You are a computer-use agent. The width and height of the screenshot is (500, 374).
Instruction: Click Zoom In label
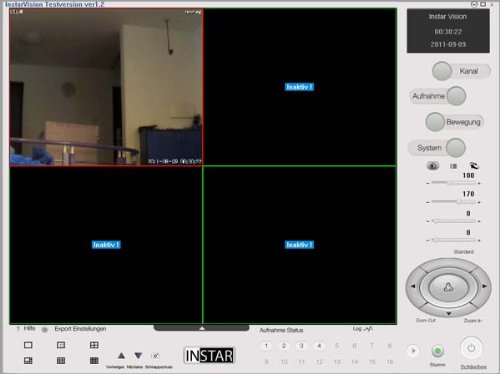(x=473, y=321)
